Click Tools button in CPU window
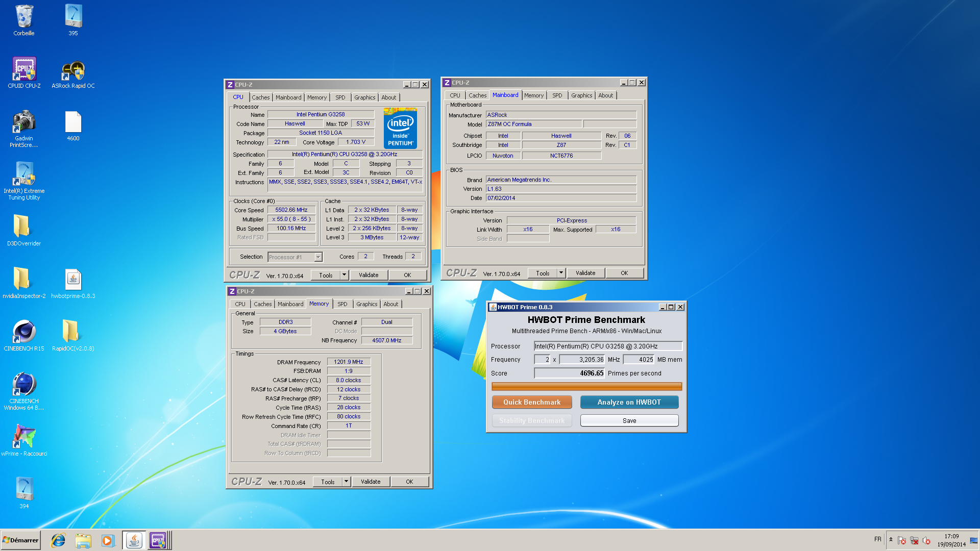980x551 pixels. click(326, 275)
